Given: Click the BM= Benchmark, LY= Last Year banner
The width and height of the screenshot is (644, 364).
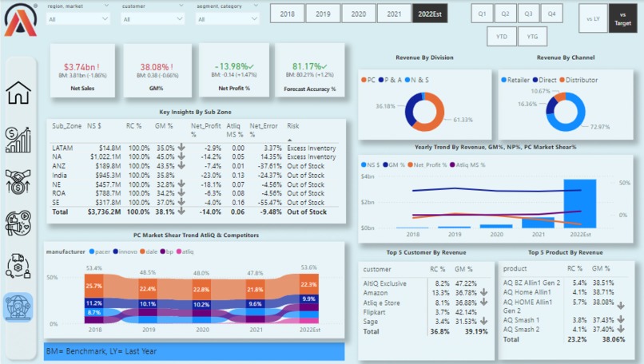Looking at the screenshot, I should [x=194, y=351].
